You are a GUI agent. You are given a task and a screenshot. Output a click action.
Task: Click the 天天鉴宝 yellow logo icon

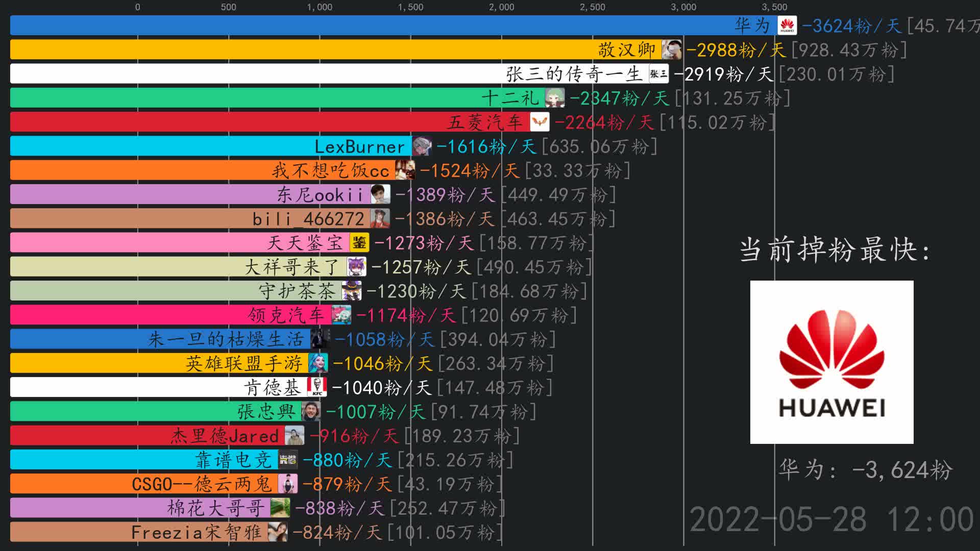359,243
